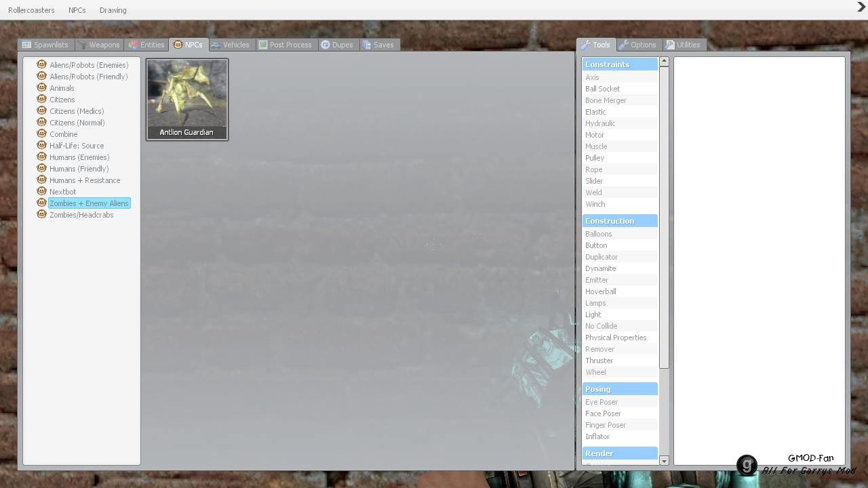Switch to the Vehicles tab
868x488 pixels.
231,45
